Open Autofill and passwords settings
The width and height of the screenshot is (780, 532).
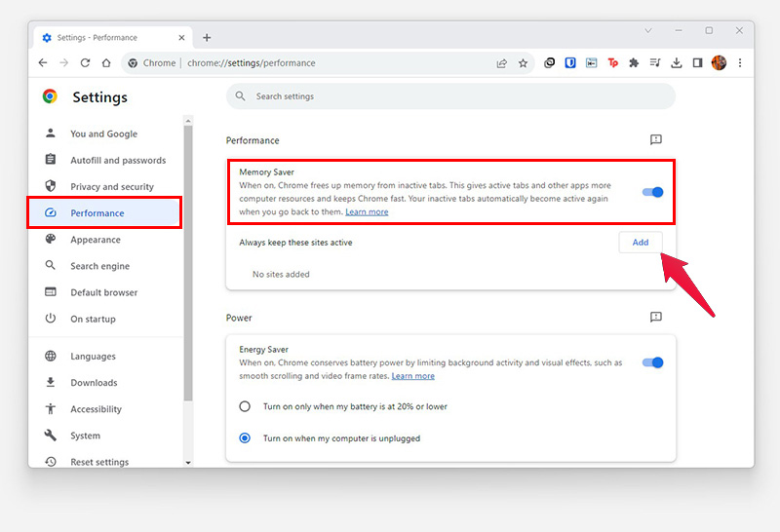pos(105,160)
